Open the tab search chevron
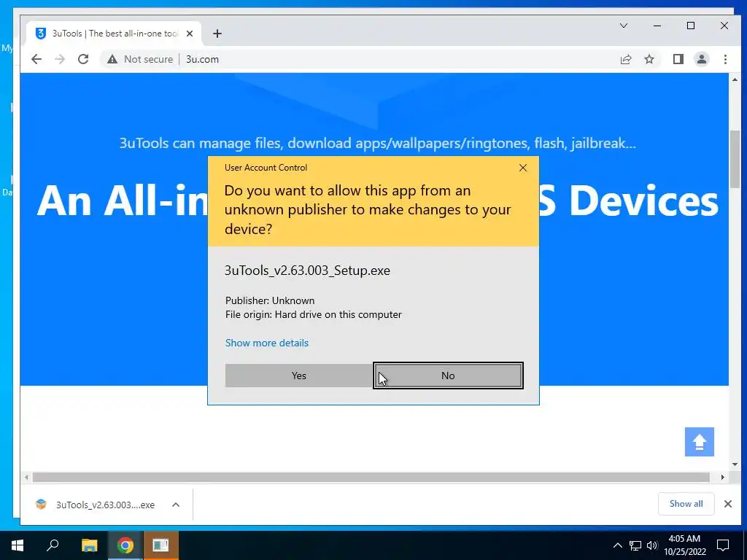Image resolution: width=747 pixels, height=560 pixels. [624, 26]
